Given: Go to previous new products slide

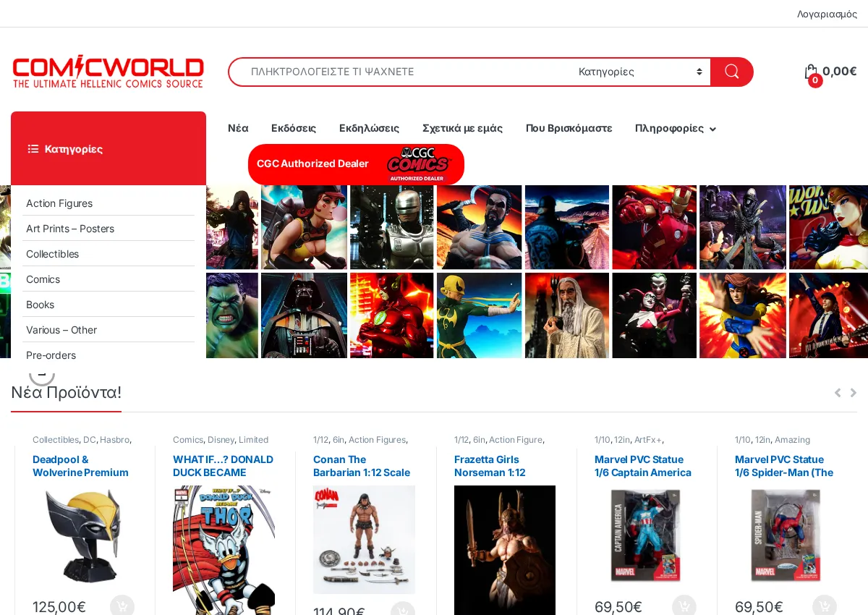Looking at the screenshot, I should tap(838, 393).
